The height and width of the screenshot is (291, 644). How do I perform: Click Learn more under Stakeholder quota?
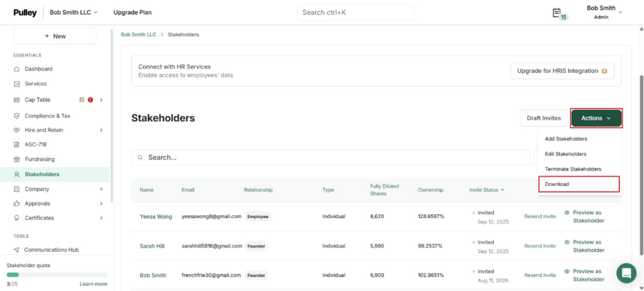click(93, 284)
